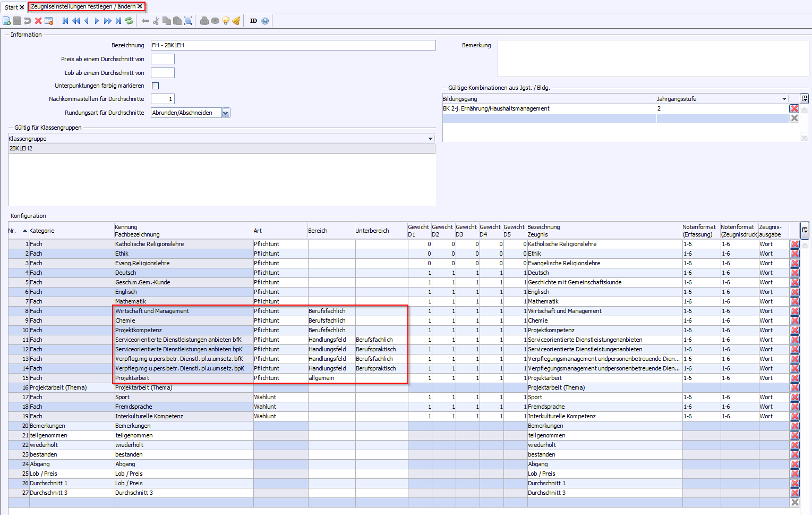The width and height of the screenshot is (812, 515).
Task: Jump to first record with navigation arrow
Action: 65,21
